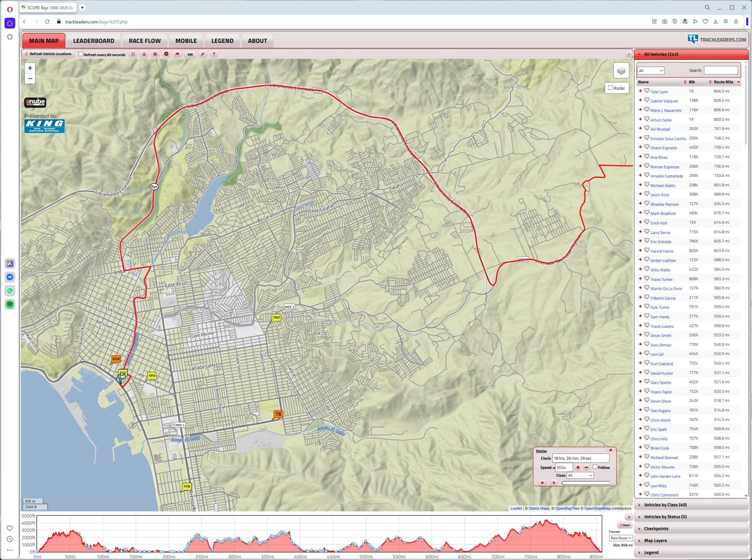Open the map layers stack icon

[621, 71]
